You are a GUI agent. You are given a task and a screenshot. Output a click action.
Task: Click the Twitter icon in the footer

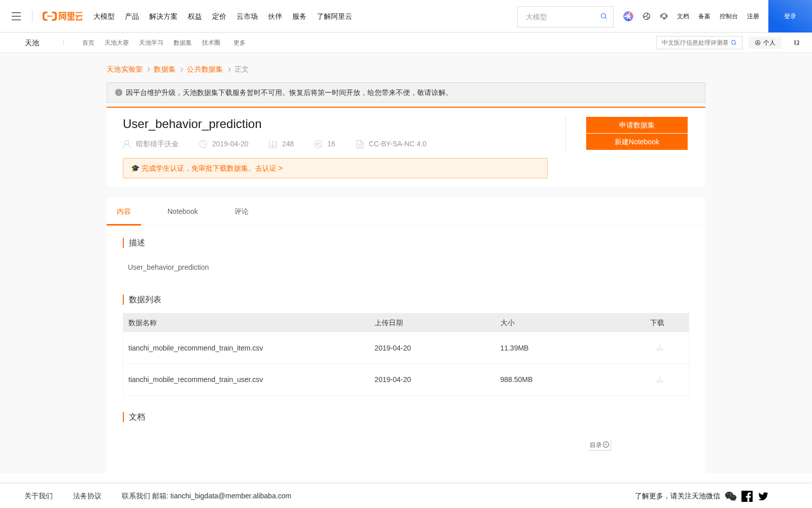763,496
